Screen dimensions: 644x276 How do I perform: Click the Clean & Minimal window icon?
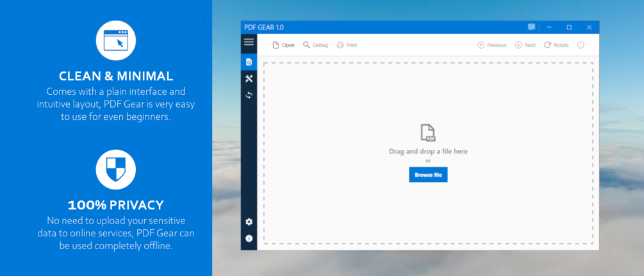116,40
